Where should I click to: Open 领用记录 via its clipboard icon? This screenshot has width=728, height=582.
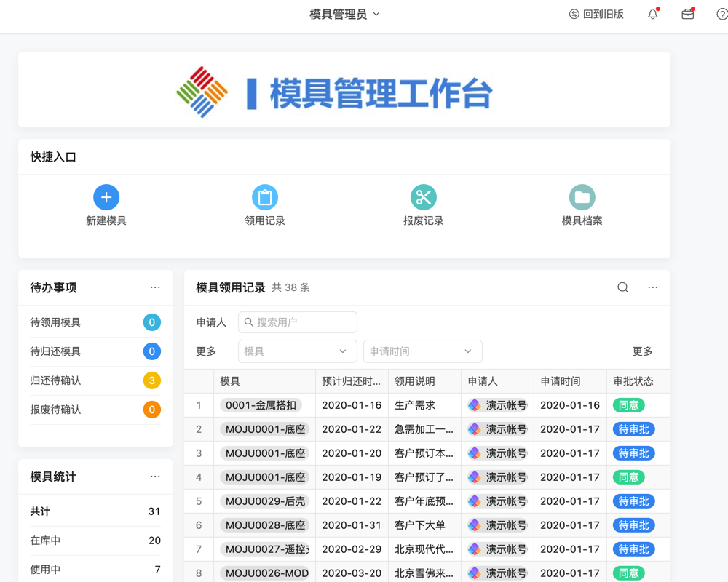[x=265, y=197]
